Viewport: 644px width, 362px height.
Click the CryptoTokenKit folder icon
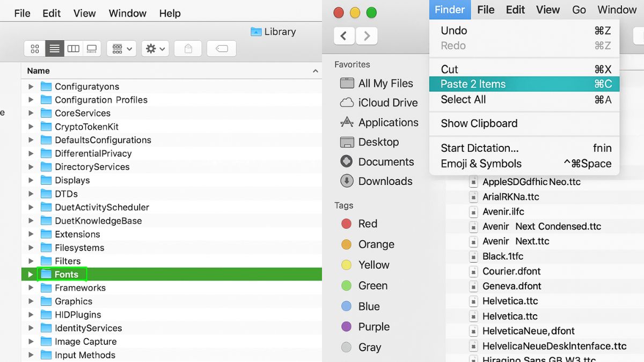click(46, 127)
